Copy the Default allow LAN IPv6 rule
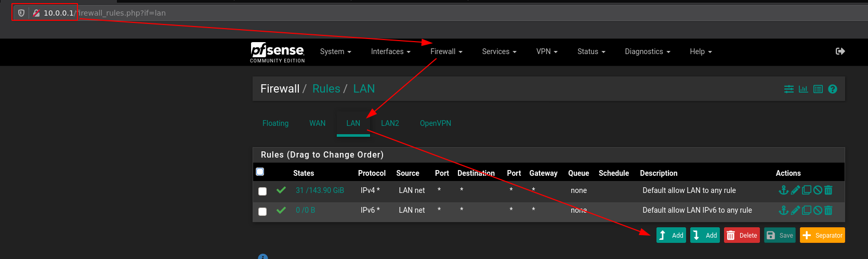Viewport: 868px width, 259px height. (x=807, y=210)
